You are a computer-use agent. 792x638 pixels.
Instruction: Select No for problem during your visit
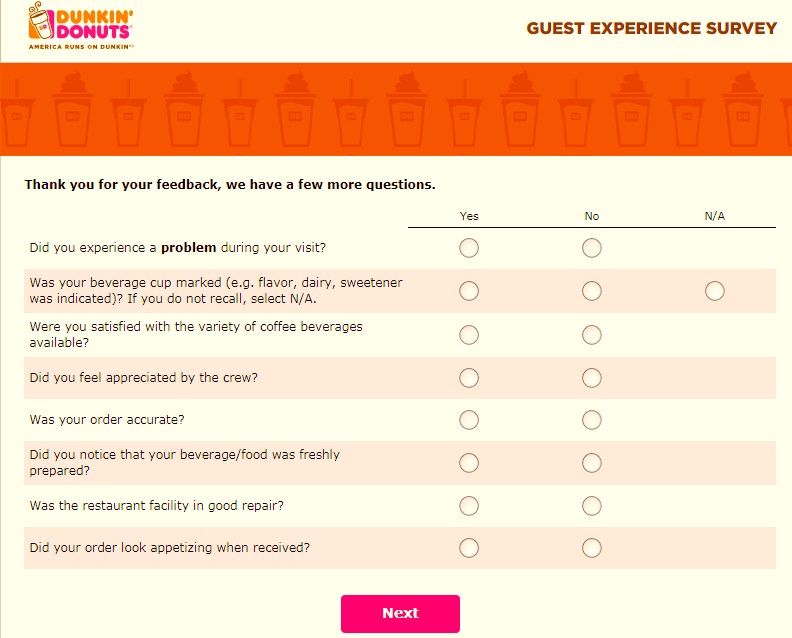(x=591, y=248)
